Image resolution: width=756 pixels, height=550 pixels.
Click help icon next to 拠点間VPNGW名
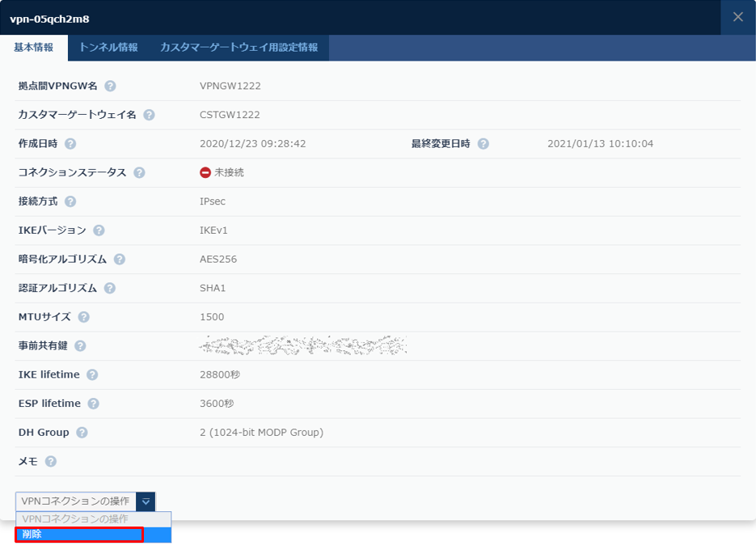pyautogui.click(x=110, y=86)
